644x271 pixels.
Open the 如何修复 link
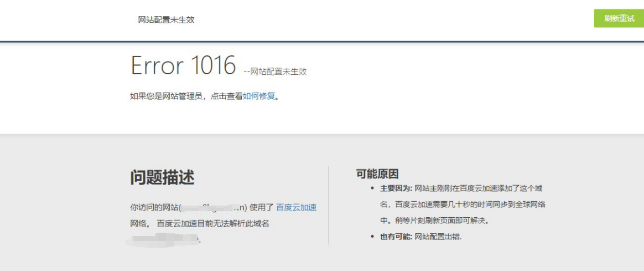tap(258, 96)
